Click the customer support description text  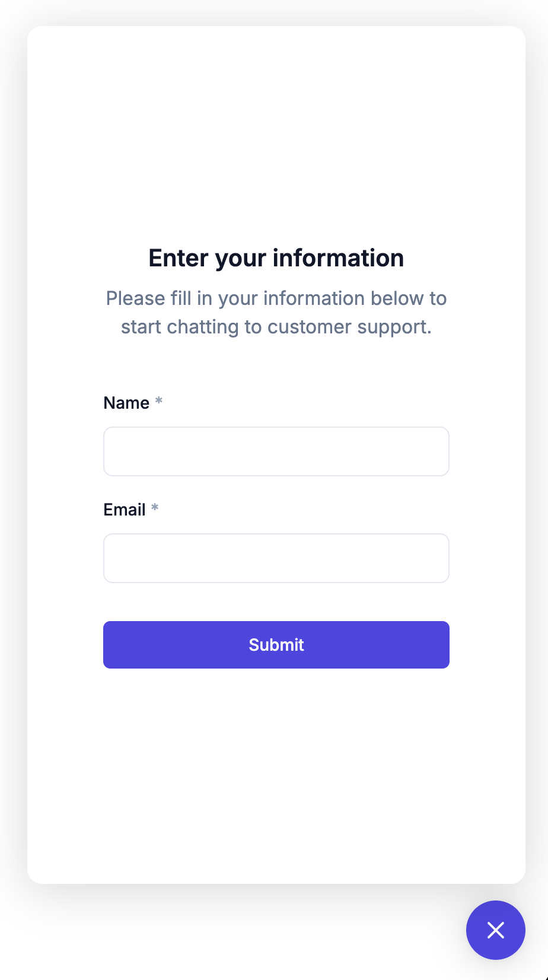(x=276, y=313)
